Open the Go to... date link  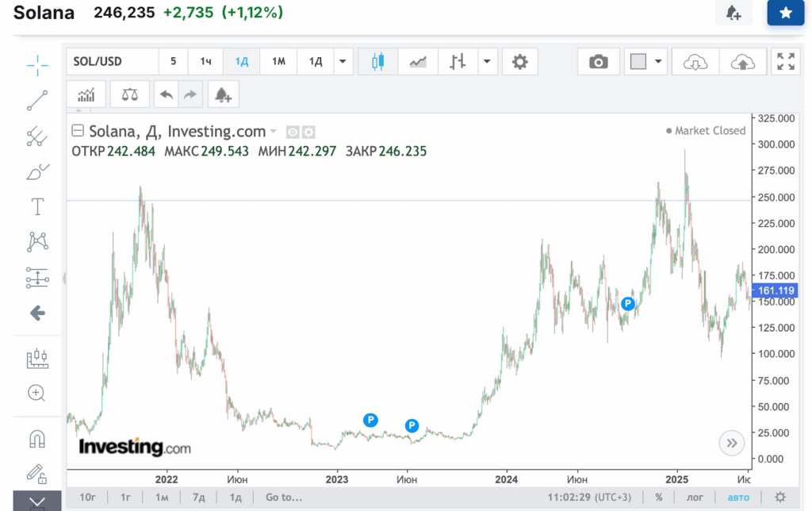coord(284,498)
